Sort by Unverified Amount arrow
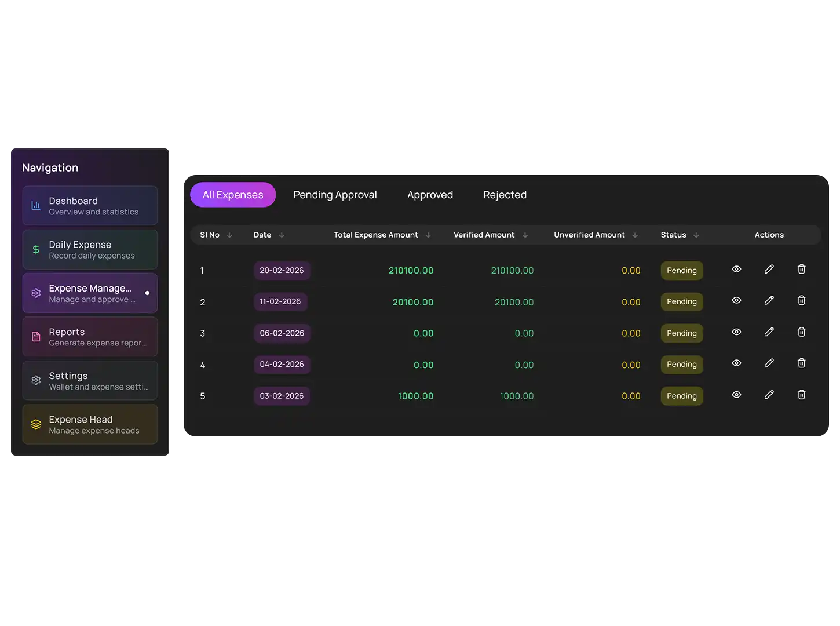Screen dimensions: 840x626 click(x=635, y=235)
